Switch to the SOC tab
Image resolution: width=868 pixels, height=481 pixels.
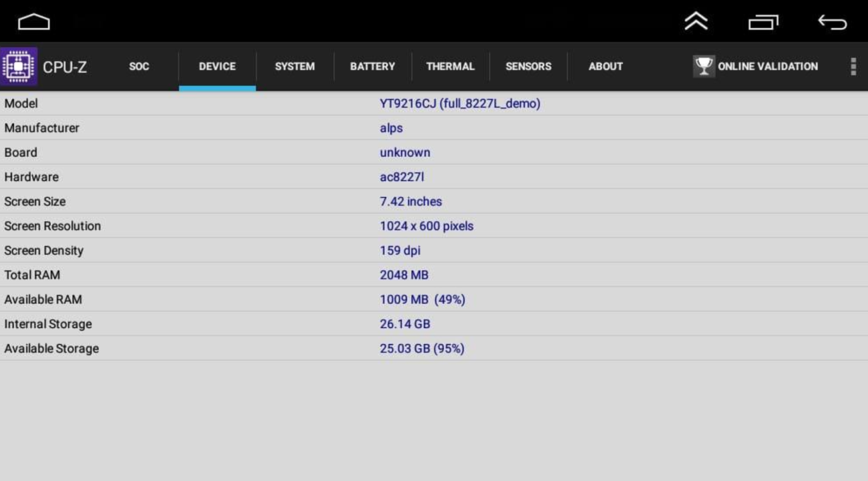(x=139, y=66)
